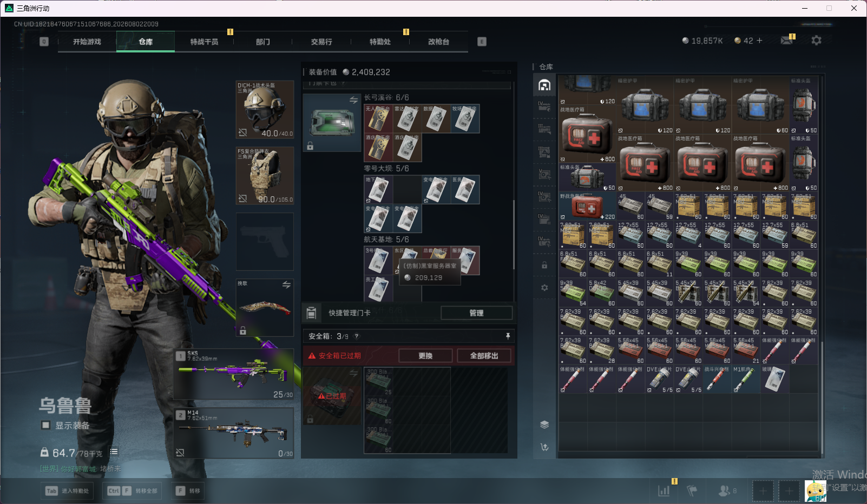
Task: Switch to the 特战干员 tab
Action: pyautogui.click(x=204, y=42)
